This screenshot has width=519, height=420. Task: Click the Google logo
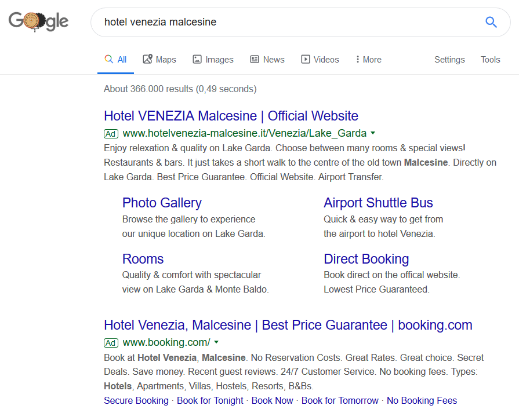pyautogui.click(x=38, y=21)
